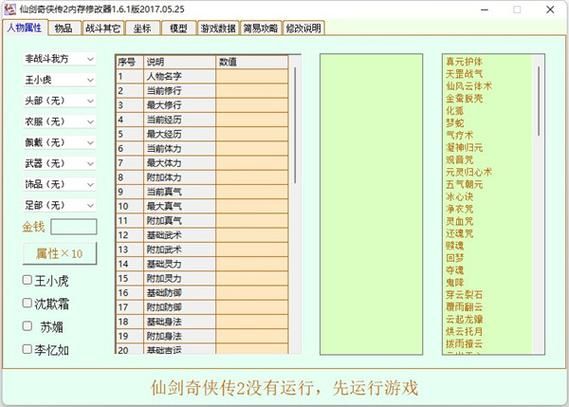569x407 pixels.
Task: Select the skill 元灵归心术
Action: (x=468, y=172)
